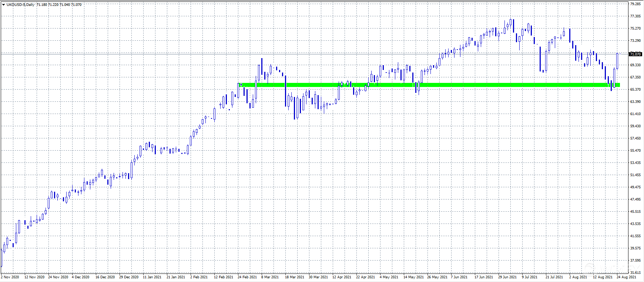Click the UKOUSD-S,Daily chart title
Viewport: 644px width, 282px height.
pos(21,5)
